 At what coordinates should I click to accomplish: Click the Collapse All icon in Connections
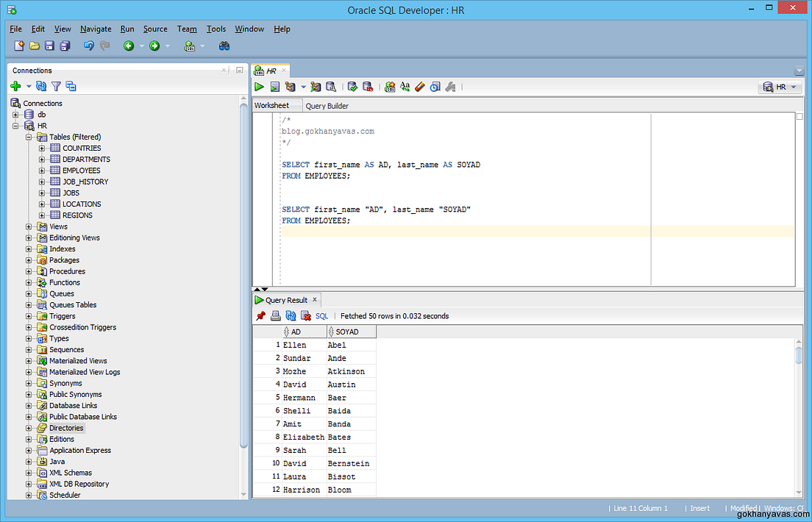[x=71, y=86]
